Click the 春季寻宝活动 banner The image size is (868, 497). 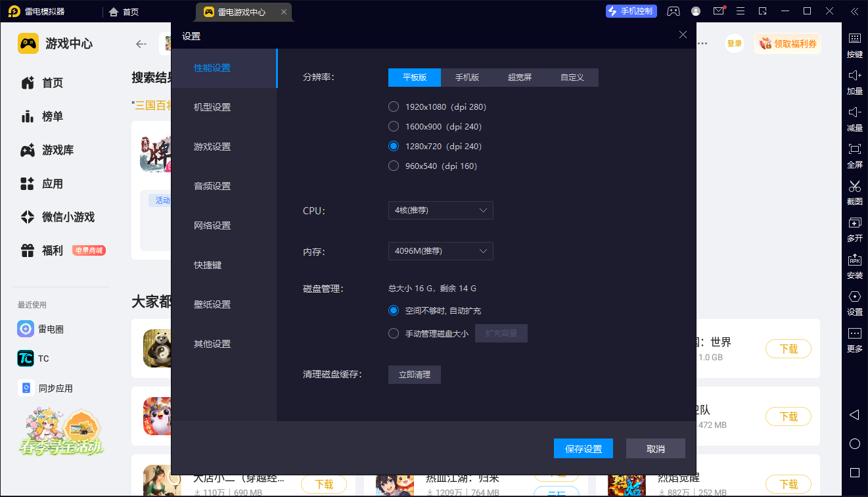pyautogui.click(x=60, y=431)
